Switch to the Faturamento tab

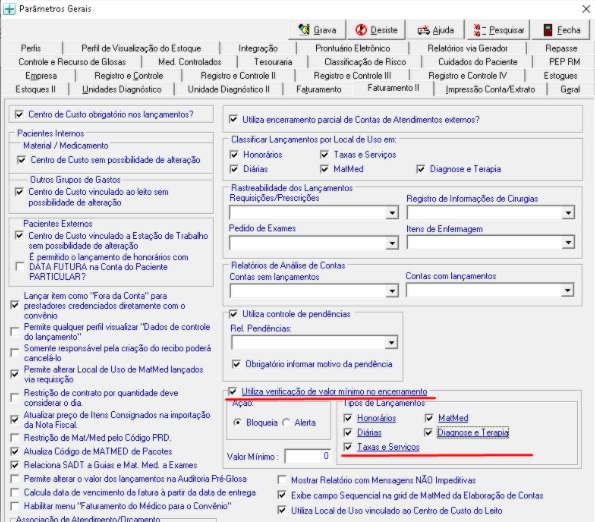pos(319,90)
